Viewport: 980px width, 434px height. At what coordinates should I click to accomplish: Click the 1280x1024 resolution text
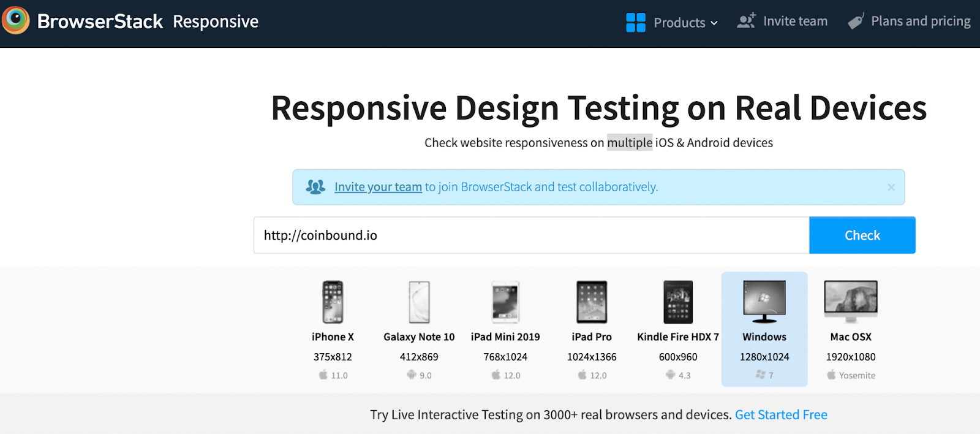(x=764, y=357)
